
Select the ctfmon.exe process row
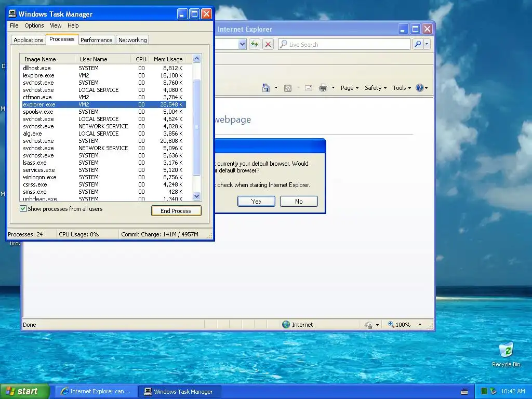coord(104,97)
